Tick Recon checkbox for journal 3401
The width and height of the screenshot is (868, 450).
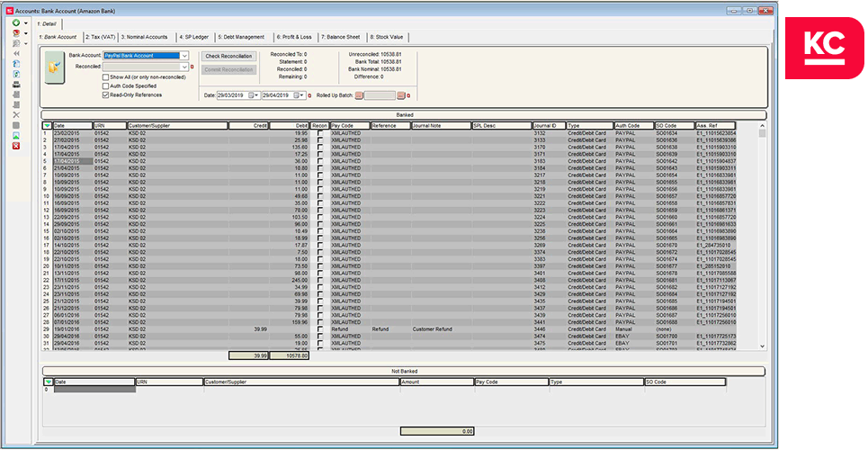point(320,274)
